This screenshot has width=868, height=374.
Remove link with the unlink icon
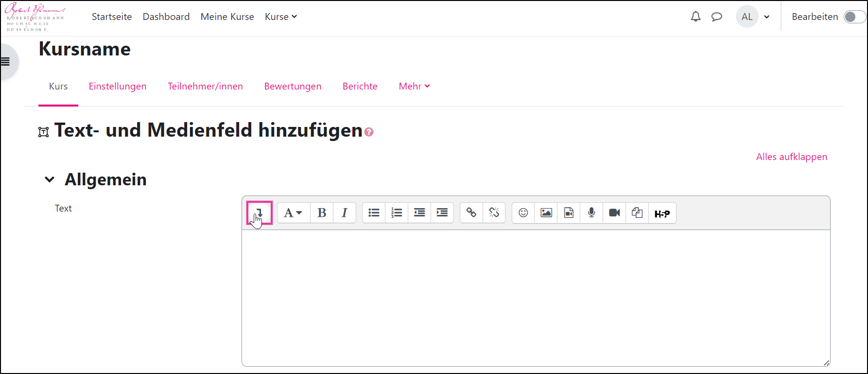tap(494, 213)
